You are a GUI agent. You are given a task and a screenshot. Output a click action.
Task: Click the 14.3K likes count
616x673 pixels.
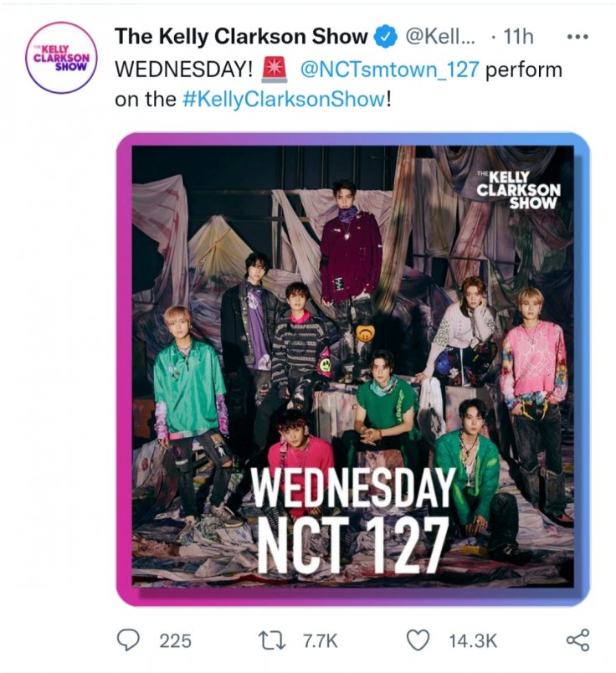[473, 641]
